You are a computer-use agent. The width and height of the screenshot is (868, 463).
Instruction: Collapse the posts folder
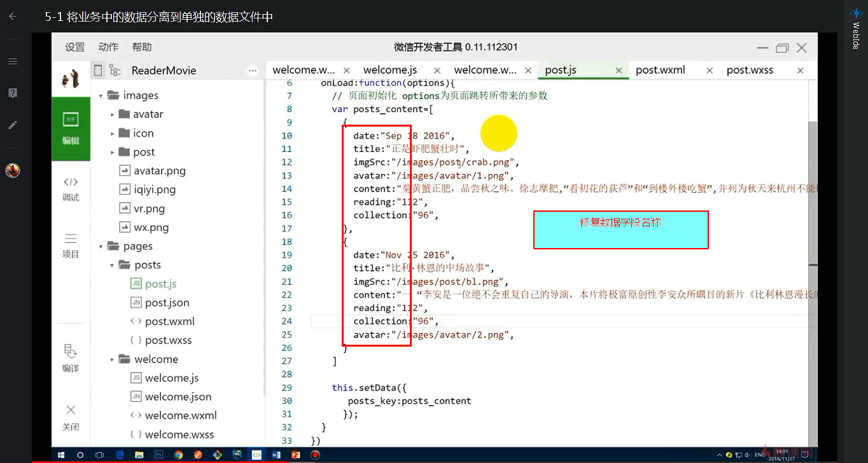click(112, 265)
